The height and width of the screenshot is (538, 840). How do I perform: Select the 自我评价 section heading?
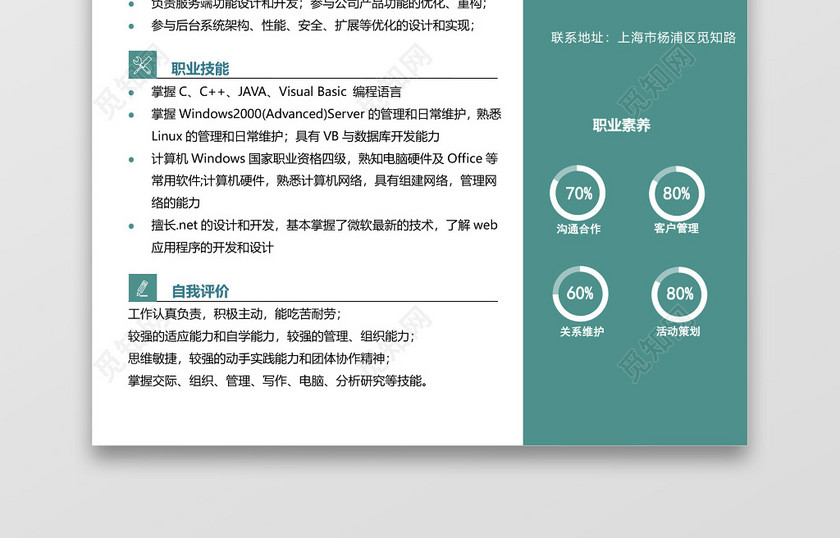pos(200,292)
